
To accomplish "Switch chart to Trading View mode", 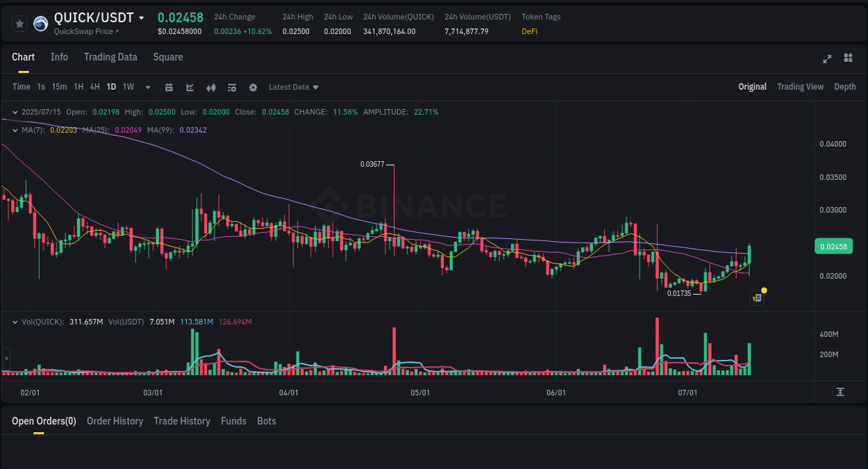I will point(800,87).
